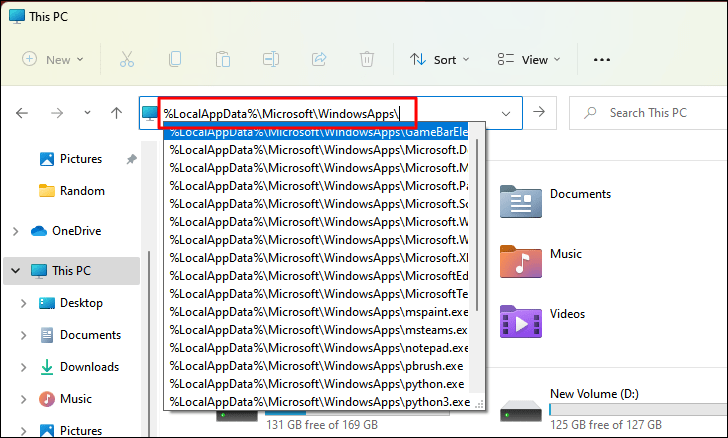Select the Microsoft.D suggestion
Image resolution: width=728 pixels, height=438 pixels.
coord(316,150)
